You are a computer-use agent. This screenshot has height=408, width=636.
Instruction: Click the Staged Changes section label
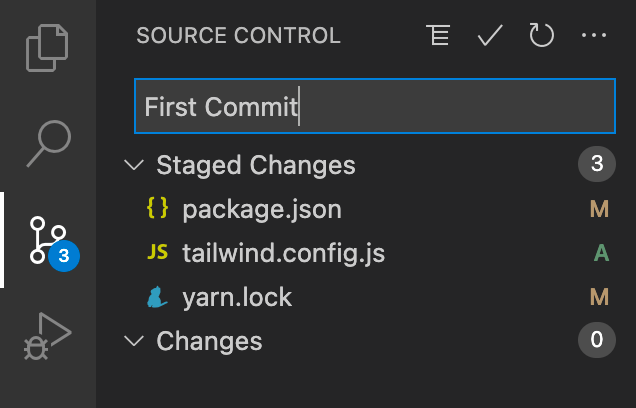(x=256, y=165)
